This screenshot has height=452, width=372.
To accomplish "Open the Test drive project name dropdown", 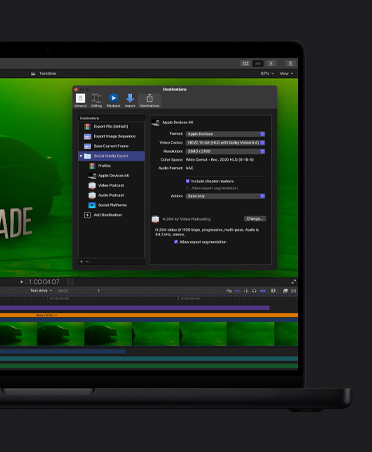I will coord(41,291).
